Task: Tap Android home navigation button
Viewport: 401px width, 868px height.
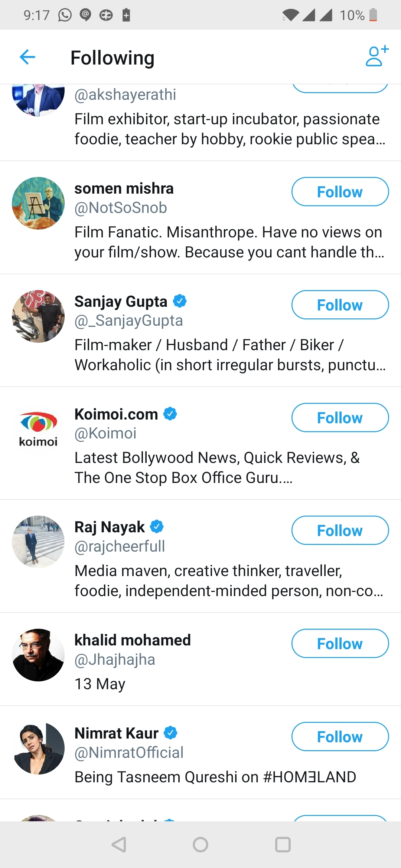Action: [200, 845]
